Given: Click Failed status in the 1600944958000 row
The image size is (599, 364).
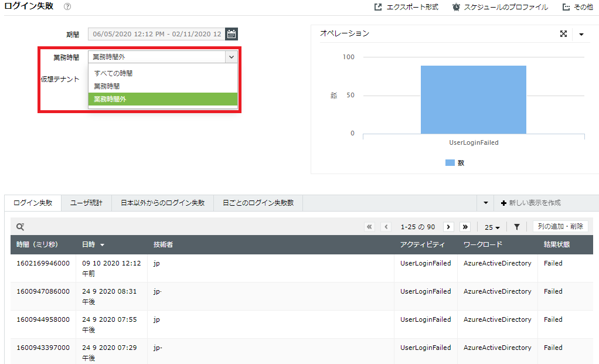Looking at the screenshot, I should [553, 319].
